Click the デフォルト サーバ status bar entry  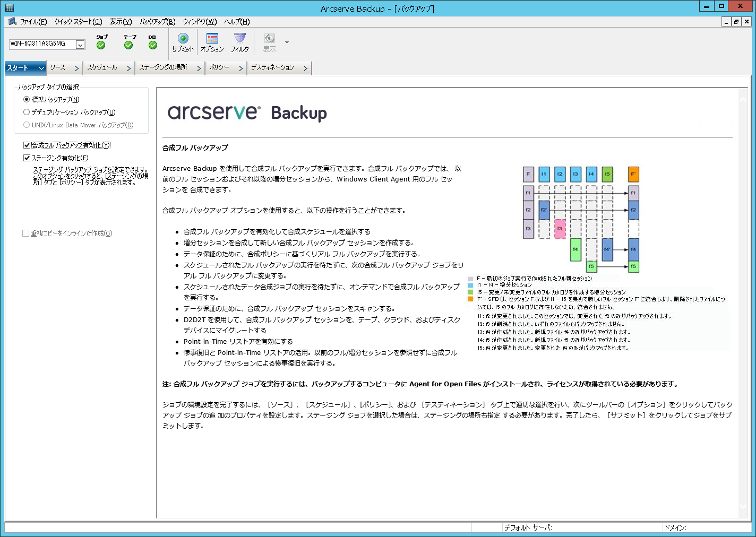coord(528,527)
